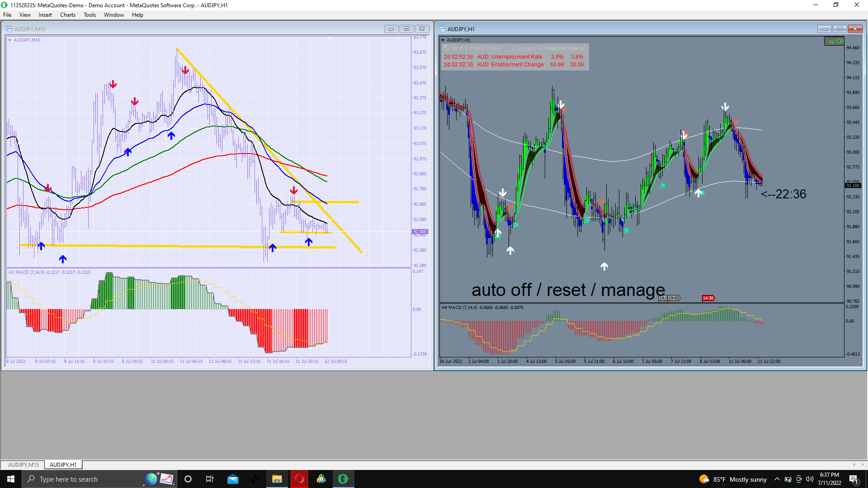
Task: Click the 'auto off / reset / manage' text
Action: coord(568,290)
